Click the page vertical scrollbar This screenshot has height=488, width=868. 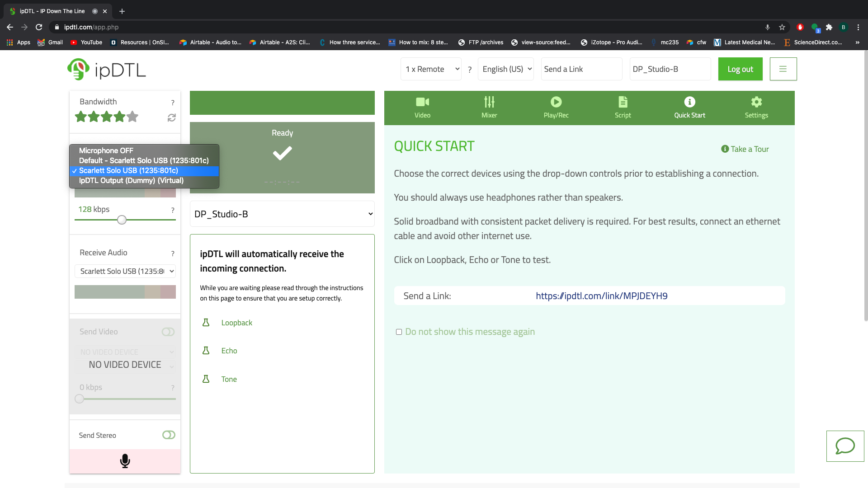tap(866, 185)
